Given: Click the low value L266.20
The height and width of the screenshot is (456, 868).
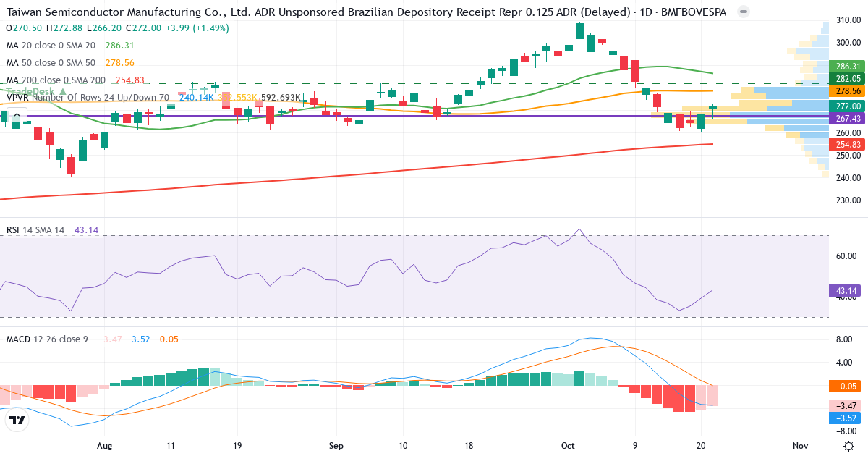Looking at the screenshot, I should 104,27.
